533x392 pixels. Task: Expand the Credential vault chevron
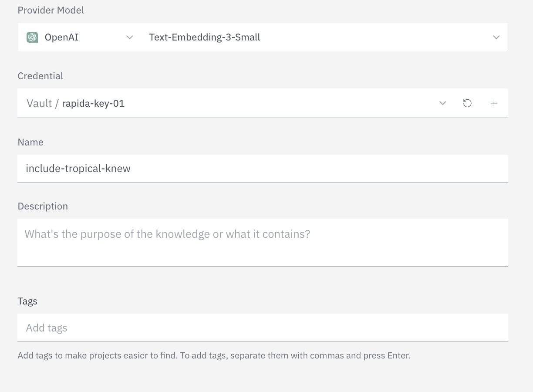tap(442, 103)
